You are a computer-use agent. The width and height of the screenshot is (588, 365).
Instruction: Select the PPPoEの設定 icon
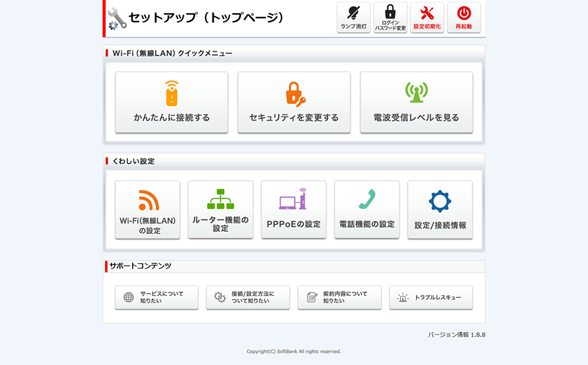tap(293, 210)
